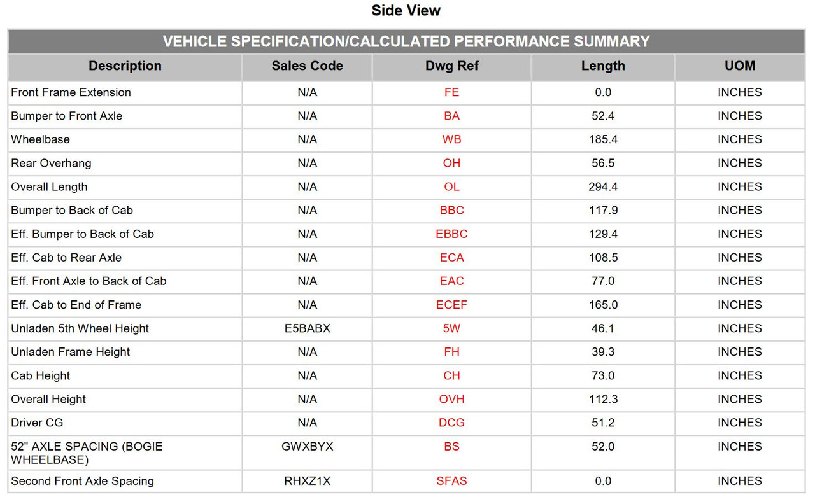Click the EBBC drawing reference code
Screen dimensions: 815x504
[451, 234]
